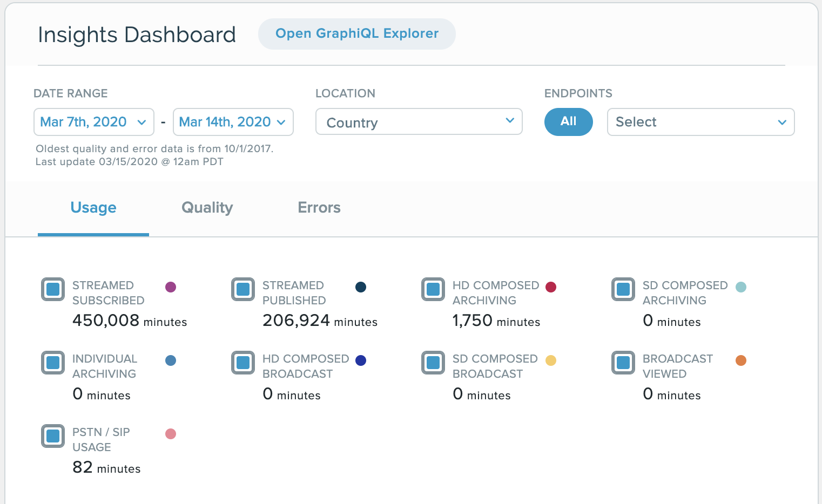Toggle the HD Composed Broadcast checkbox
Viewport: 822px width, 504px height.
(243, 363)
